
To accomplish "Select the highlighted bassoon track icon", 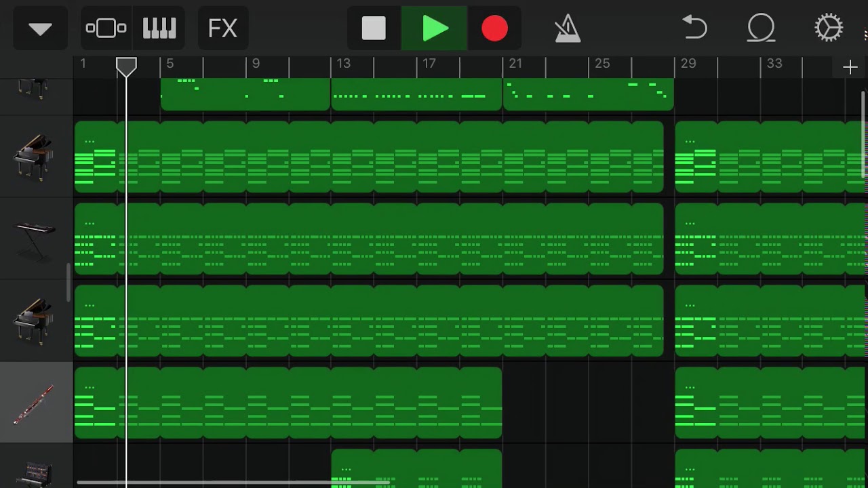I will pyautogui.click(x=34, y=403).
